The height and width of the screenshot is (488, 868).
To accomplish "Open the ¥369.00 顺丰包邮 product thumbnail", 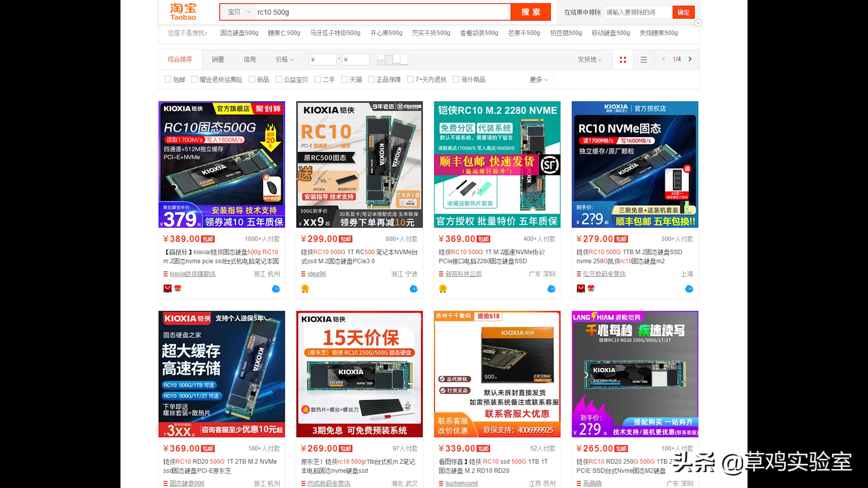I will [x=497, y=164].
